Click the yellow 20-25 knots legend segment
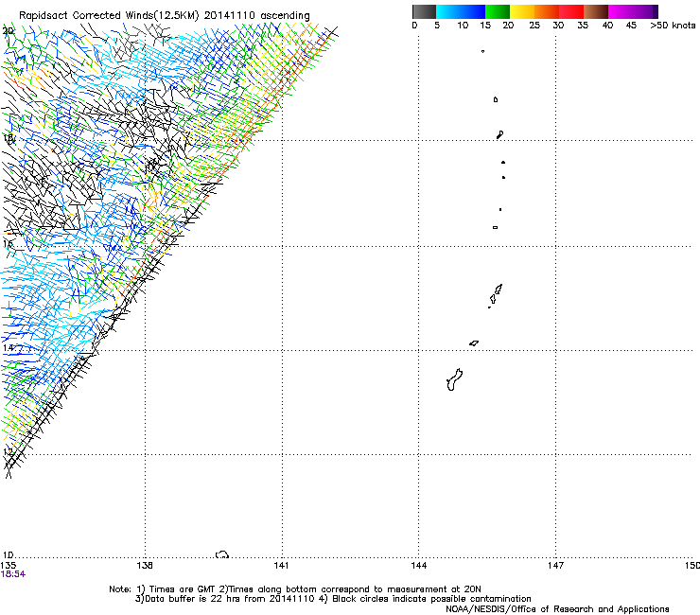The height and width of the screenshot is (615, 700). click(x=522, y=11)
